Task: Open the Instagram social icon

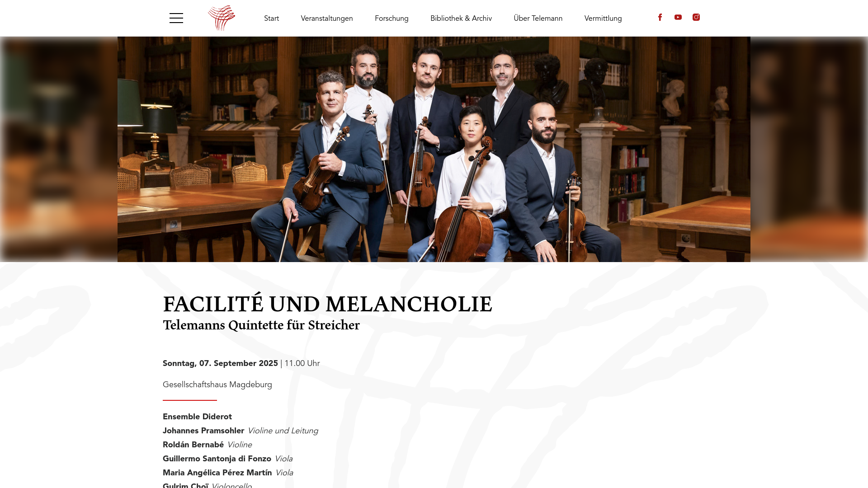Action: [x=696, y=17]
